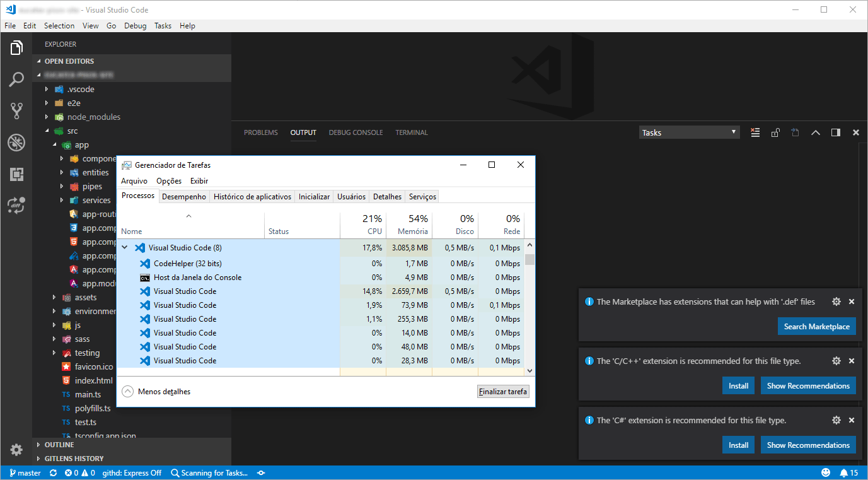Switch to the PROBLEMS panel tab

[261, 132]
